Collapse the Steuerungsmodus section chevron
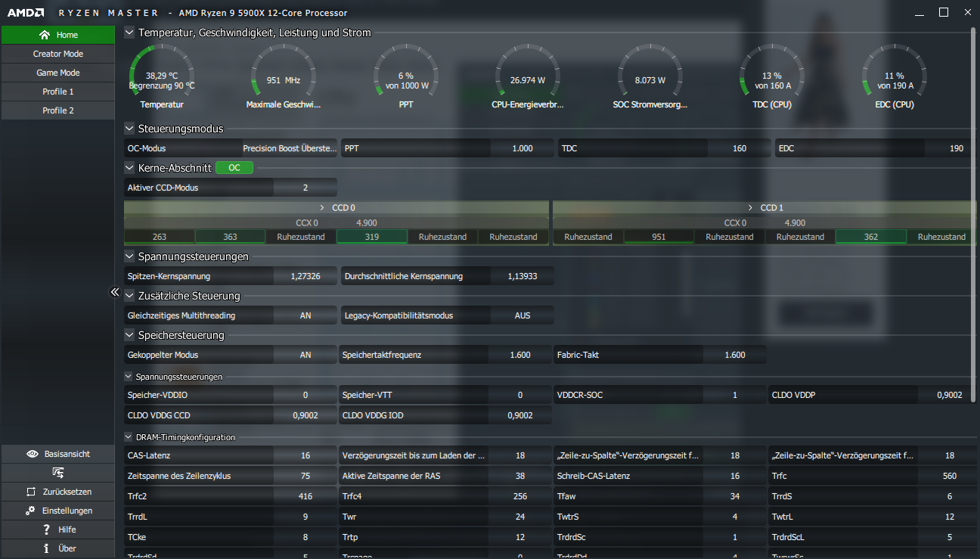 coord(129,129)
